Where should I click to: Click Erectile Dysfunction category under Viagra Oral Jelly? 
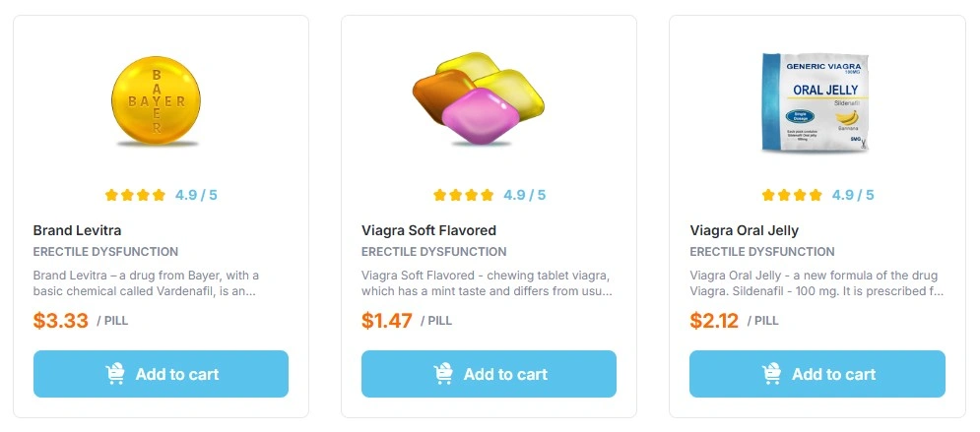[x=761, y=252]
